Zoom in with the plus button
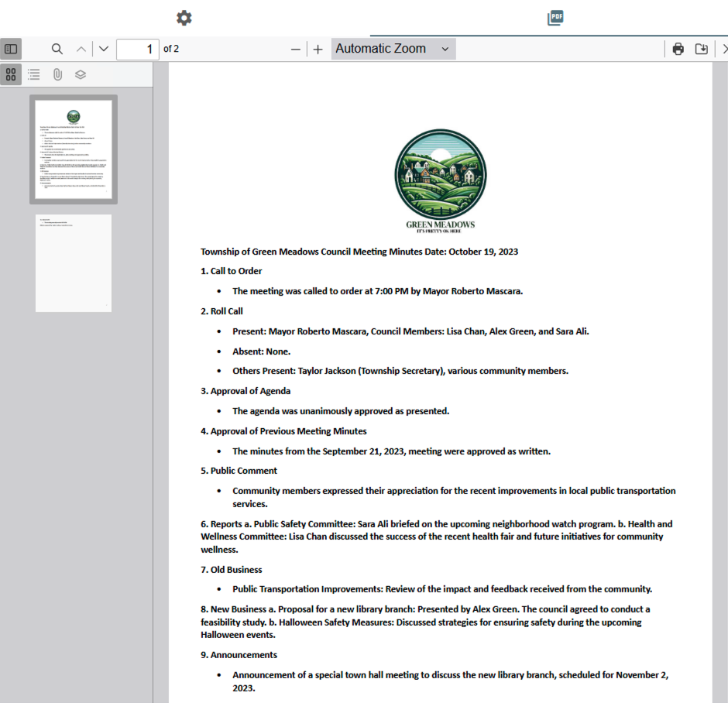 coord(318,49)
